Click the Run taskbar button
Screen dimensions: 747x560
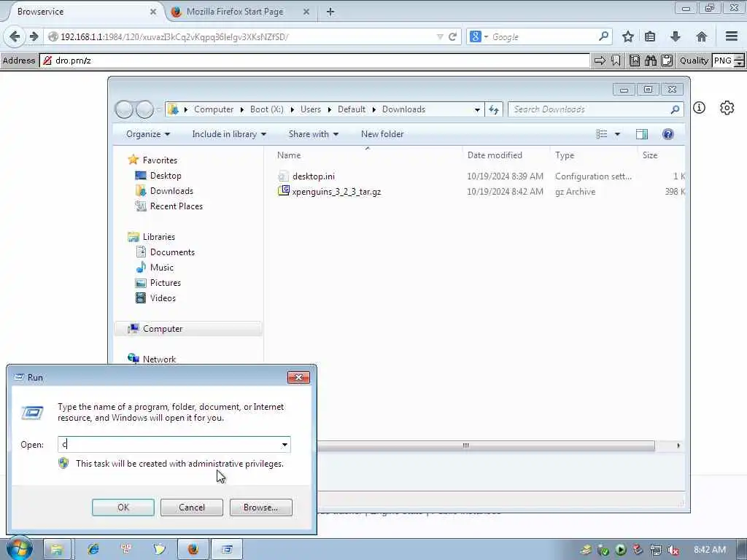pos(227,549)
